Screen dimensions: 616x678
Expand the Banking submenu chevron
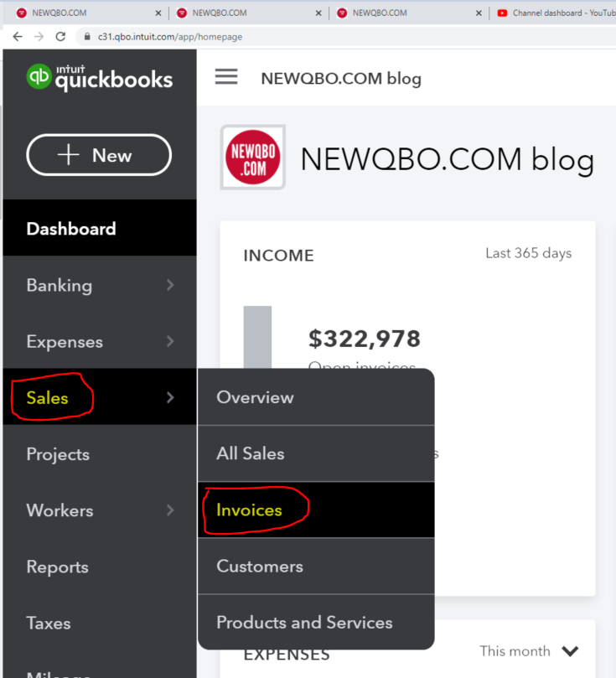170,285
